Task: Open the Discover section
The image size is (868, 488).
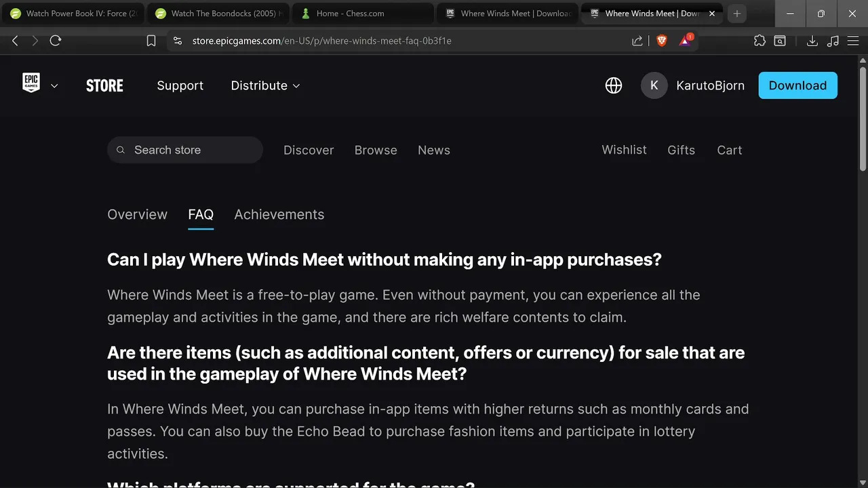Action: pyautogui.click(x=309, y=150)
